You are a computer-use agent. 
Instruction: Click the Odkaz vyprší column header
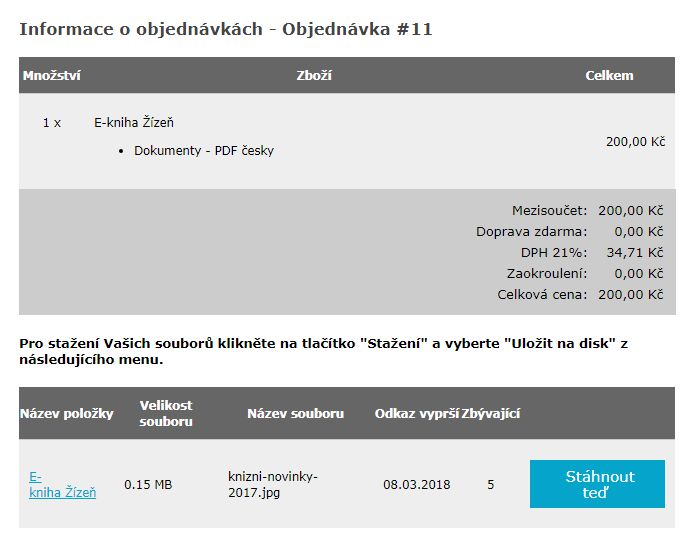coord(416,413)
